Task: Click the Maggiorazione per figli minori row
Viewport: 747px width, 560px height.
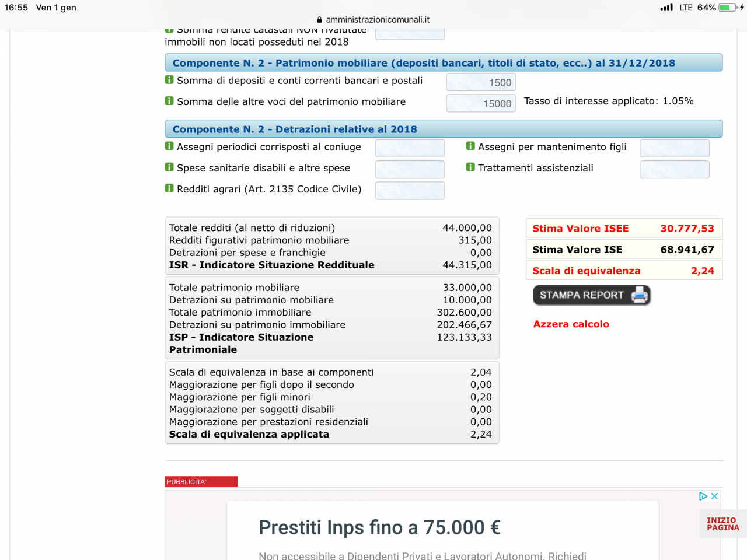Action: 331,397
